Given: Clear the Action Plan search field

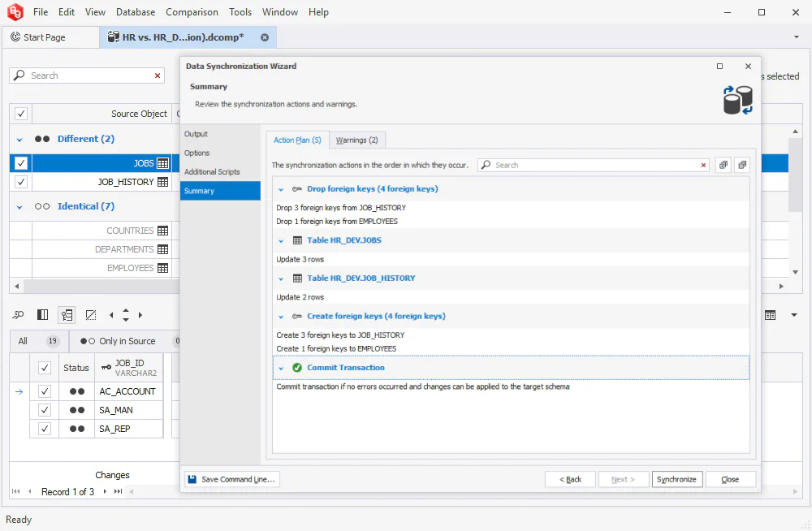Looking at the screenshot, I should (703, 166).
